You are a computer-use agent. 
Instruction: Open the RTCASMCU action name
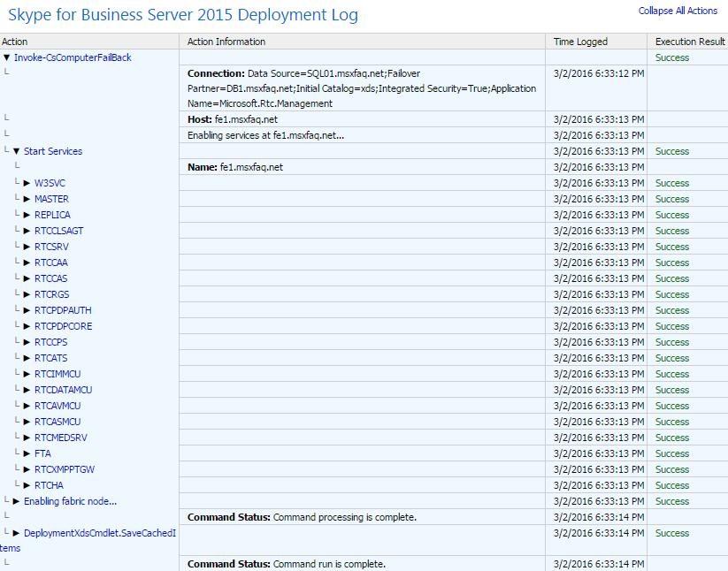[57, 422]
